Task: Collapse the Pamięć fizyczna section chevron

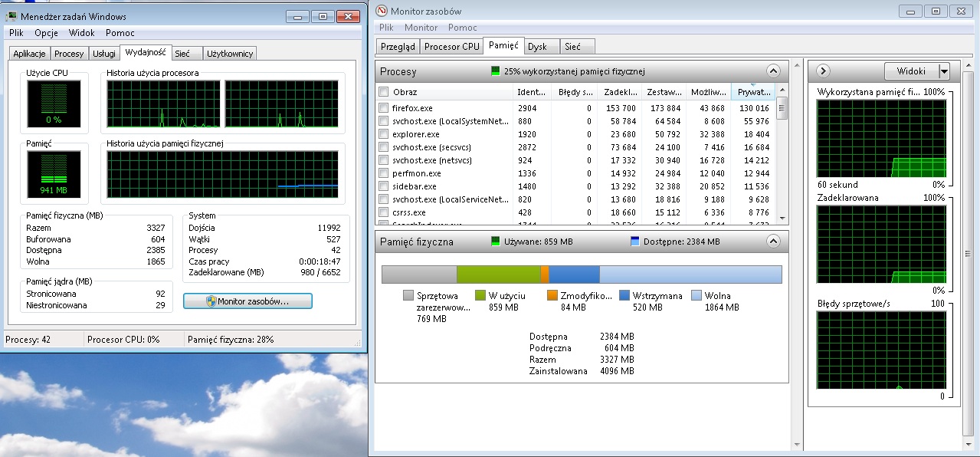Action: (x=772, y=242)
